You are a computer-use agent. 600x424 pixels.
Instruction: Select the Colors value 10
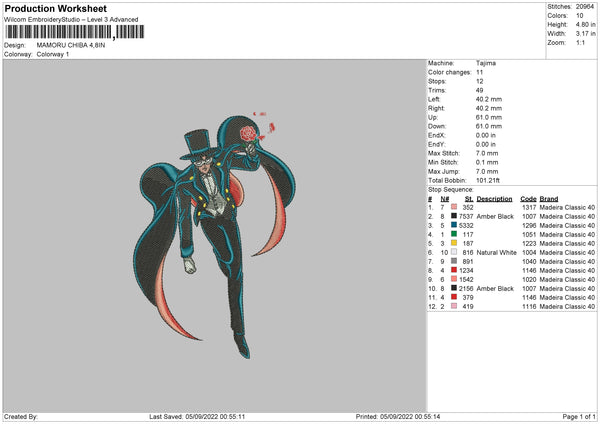(x=580, y=16)
